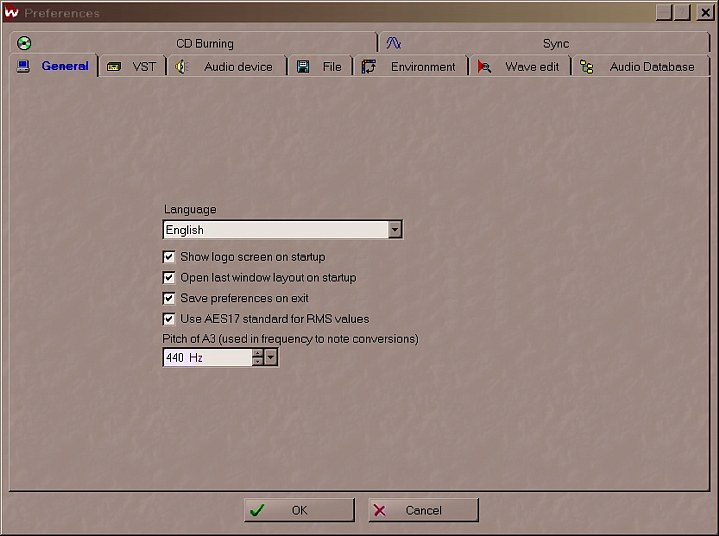
Task: Open the VST tab
Action: pyautogui.click(x=133, y=67)
